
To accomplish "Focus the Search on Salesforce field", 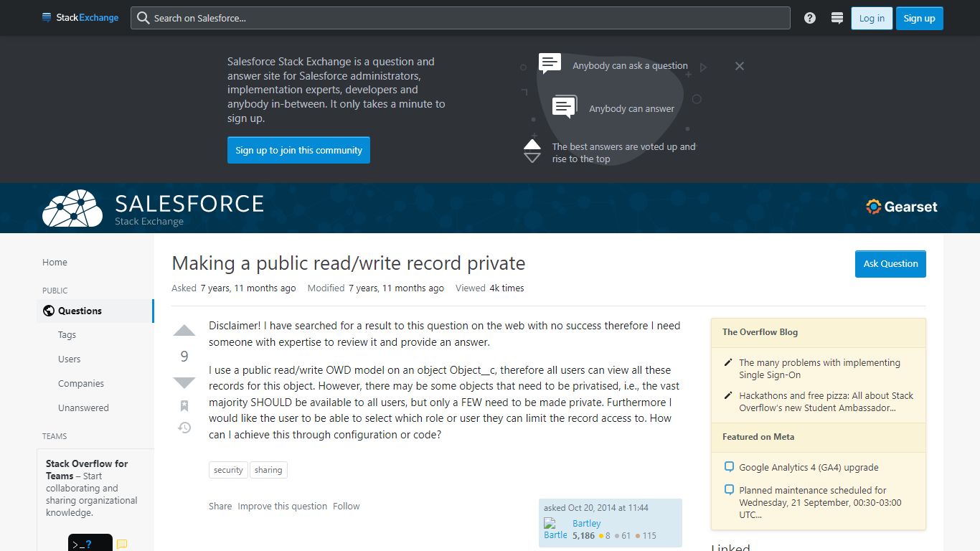I will pyautogui.click(x=461, y=18).
